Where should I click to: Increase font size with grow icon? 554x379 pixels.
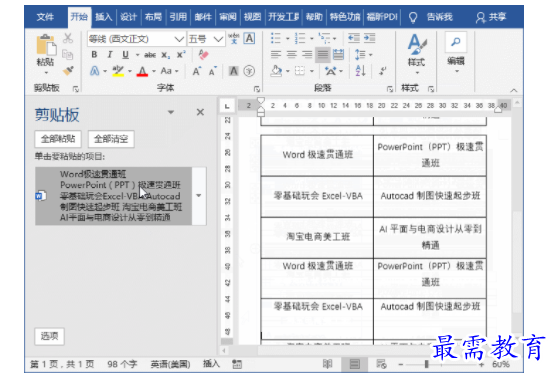click(197, 71)
